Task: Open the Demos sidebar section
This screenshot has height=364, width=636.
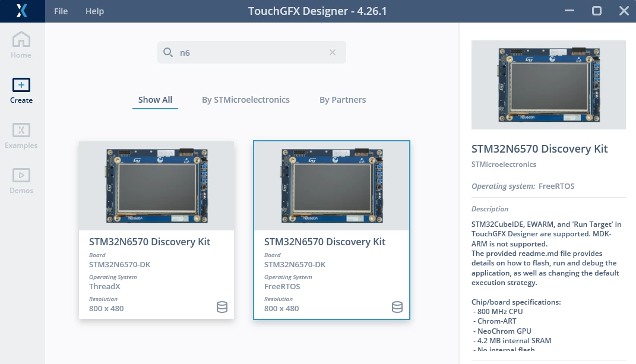Action: pyautogui.click(x=21, y=181)
